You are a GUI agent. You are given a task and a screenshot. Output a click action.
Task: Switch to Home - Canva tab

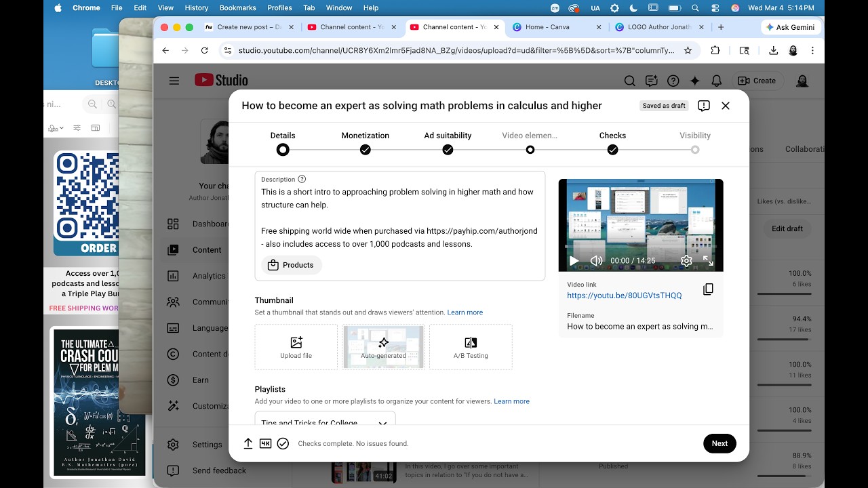point(556,27)
